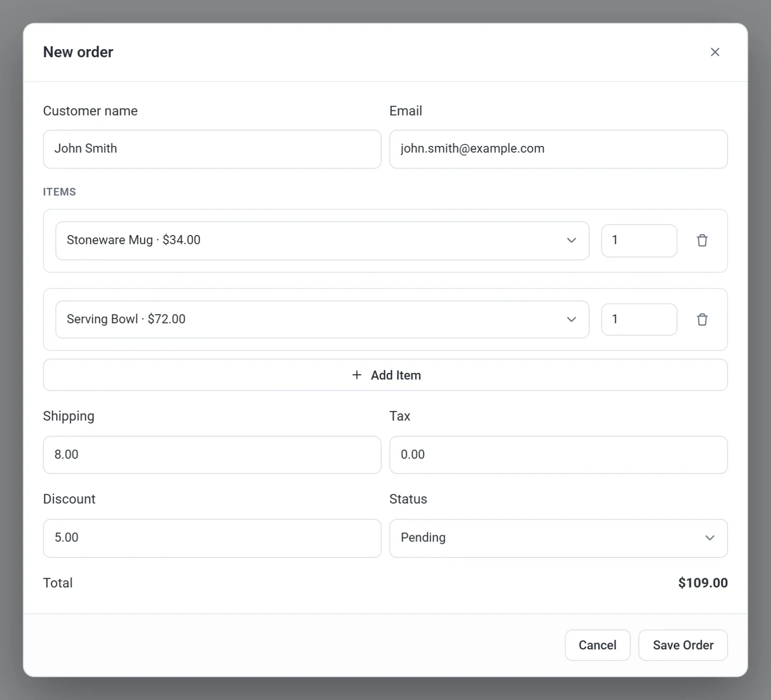The height and width of the screenshot is (700, 771).
Task: Click the Discount field label
Action: [x=69, y=499]
